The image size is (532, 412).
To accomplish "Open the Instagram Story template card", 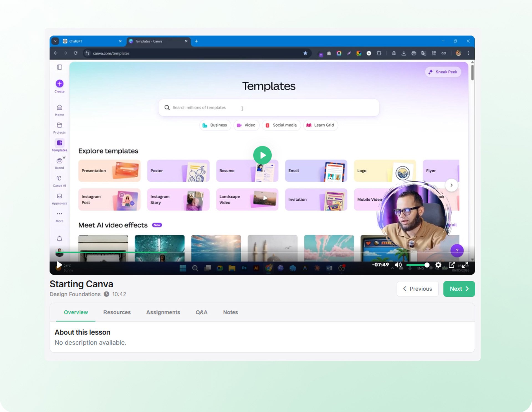I will tap(178, 199).
